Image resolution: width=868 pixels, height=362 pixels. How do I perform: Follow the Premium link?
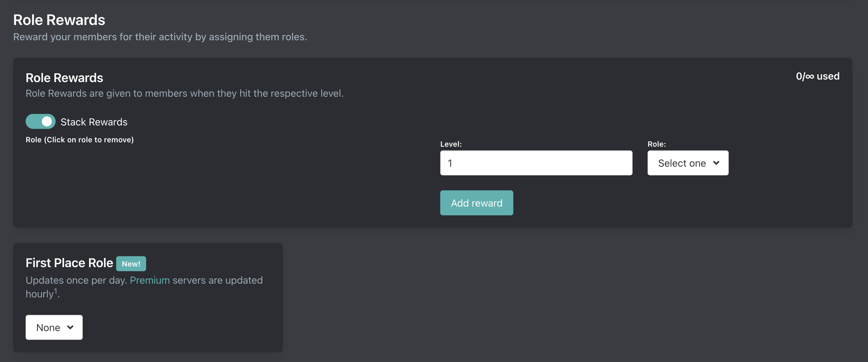click(x=150, y=280)
